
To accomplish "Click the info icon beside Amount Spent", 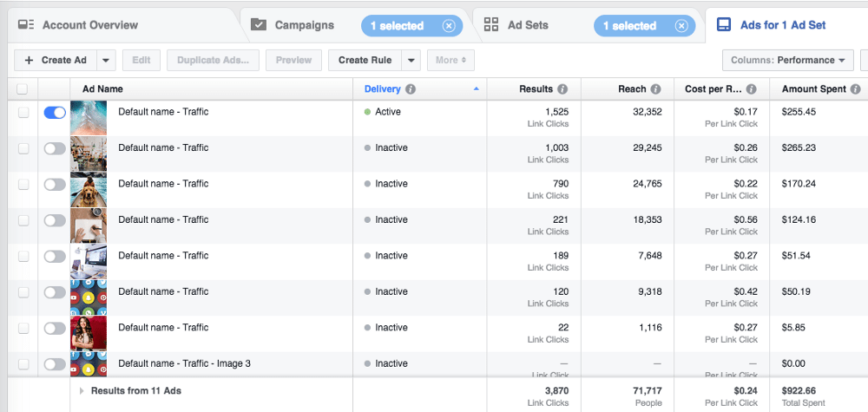I will [x=855, y=89].
